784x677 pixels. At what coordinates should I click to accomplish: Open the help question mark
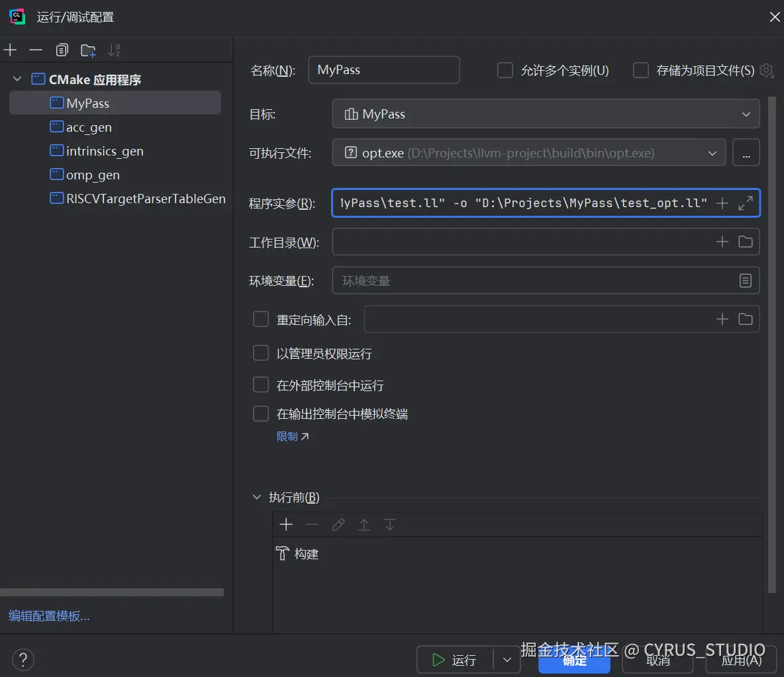tap(23, 660)
